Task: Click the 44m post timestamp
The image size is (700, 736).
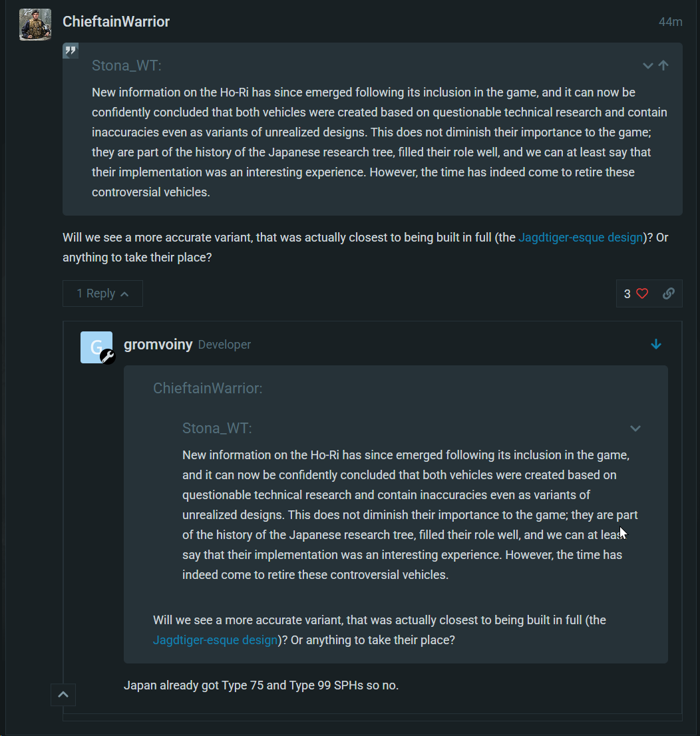Action: click(671, 22)
